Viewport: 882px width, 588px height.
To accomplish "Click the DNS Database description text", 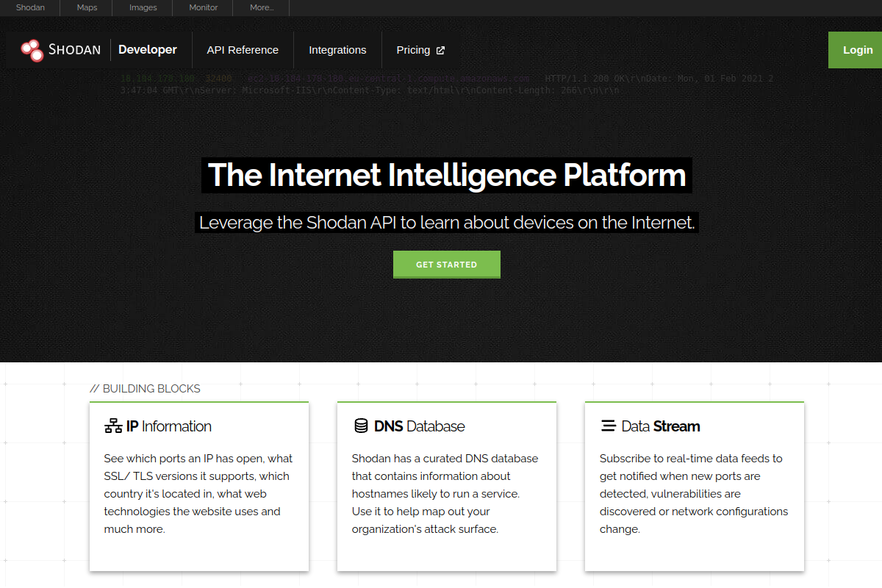I will pyautogui.click(x=445, y=494).
